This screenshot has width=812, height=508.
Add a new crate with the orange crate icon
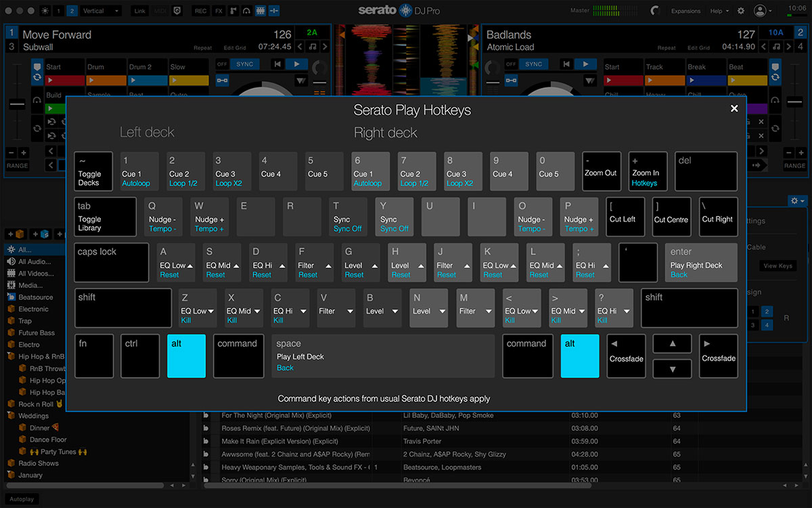pos(17,234)
